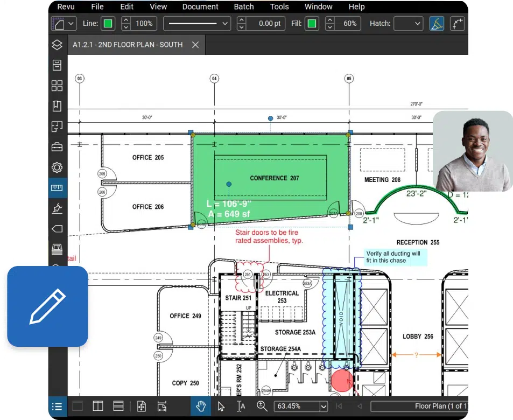
Task: Select the Pan hand tool
Action: point(201,406)
